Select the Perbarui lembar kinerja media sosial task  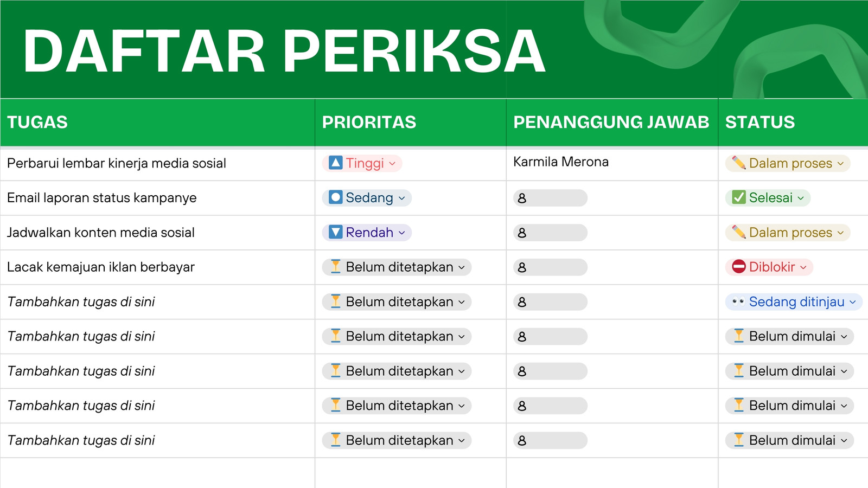click(117, 163)
